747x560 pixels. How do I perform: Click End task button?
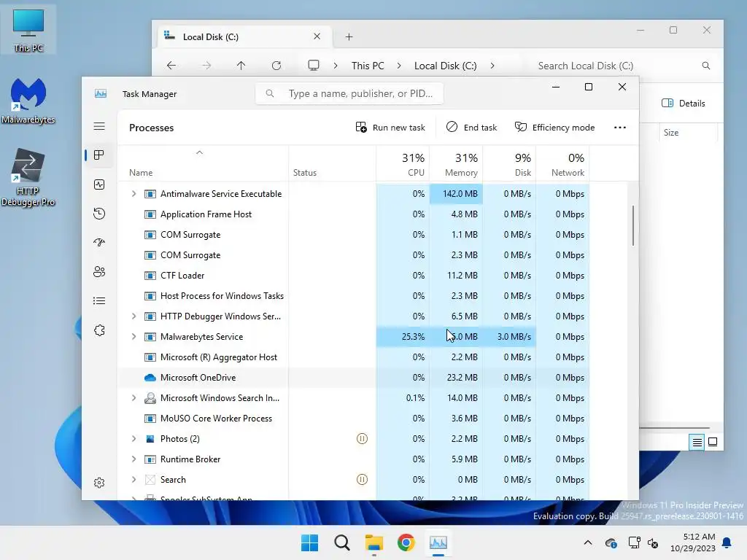coord(471,127)
